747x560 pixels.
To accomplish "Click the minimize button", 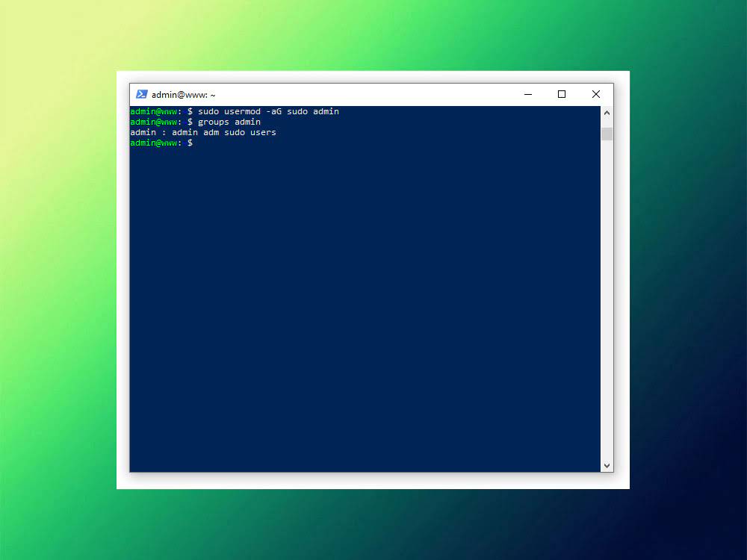I will tap(528, 94).
